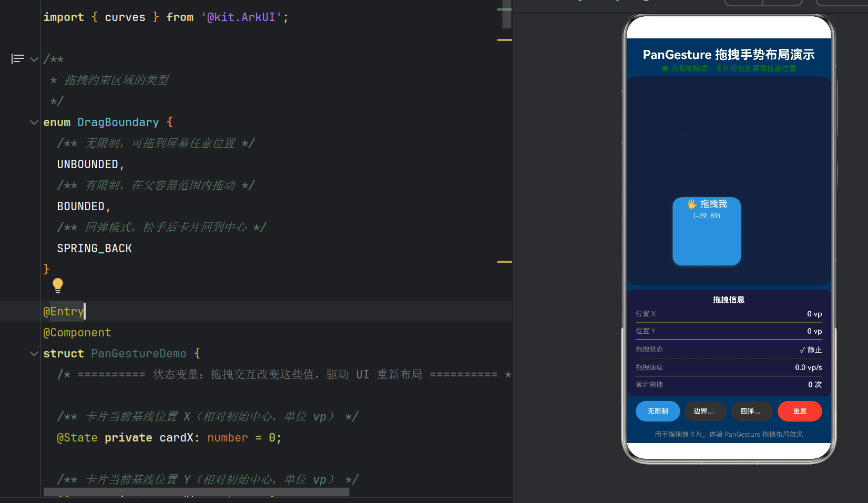The width and height of the screenshot is (868, 503).
Task: Click the PanGestureDemo struct name
Action: tap(139, 354)
